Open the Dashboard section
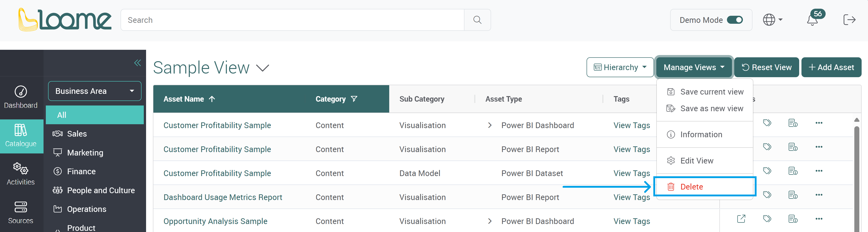 click(x=21, y=97)
